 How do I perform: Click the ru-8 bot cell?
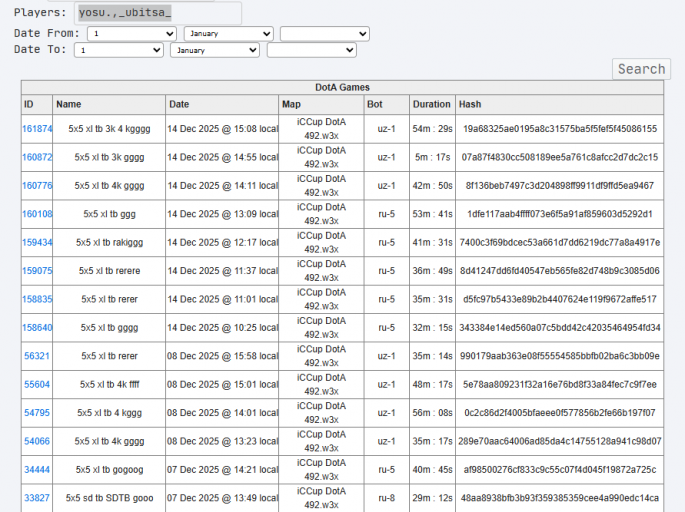coord(387,498)
